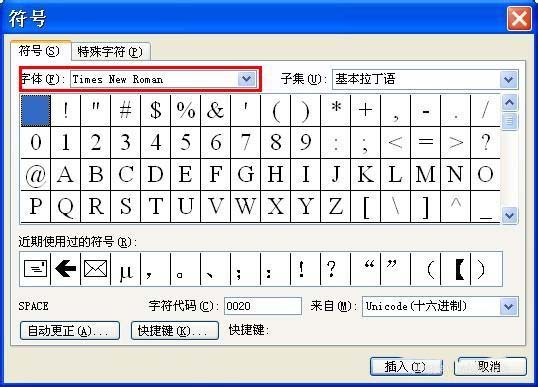This screenshot has height=387, width=538.
Task: Open the font (字体) dropdown arrow
Action: [247, 79]
